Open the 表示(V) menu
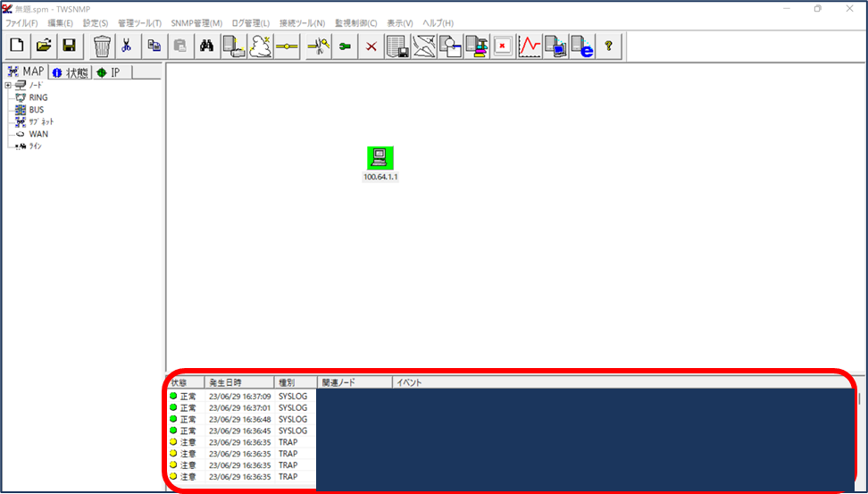This screenshot has width=868, height=494. pos(400,23)
